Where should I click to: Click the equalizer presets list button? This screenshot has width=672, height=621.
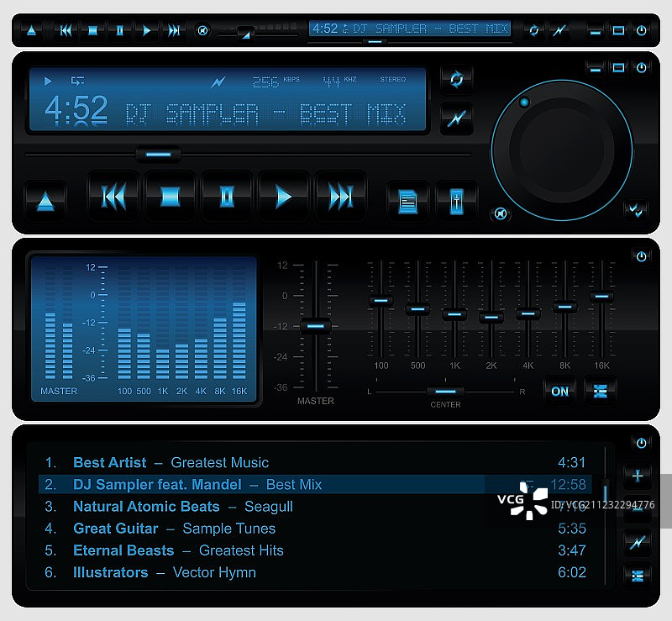pyautogui.click(x=600, y=391)
